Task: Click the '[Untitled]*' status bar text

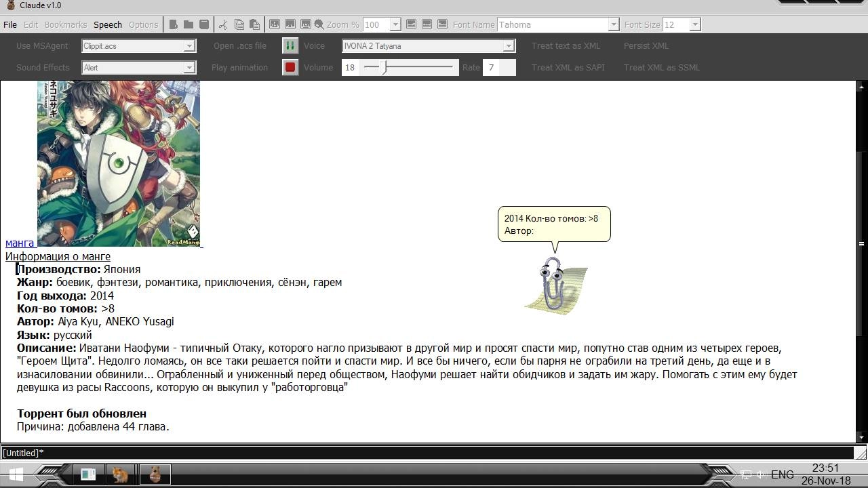Action: click(23, 453)
